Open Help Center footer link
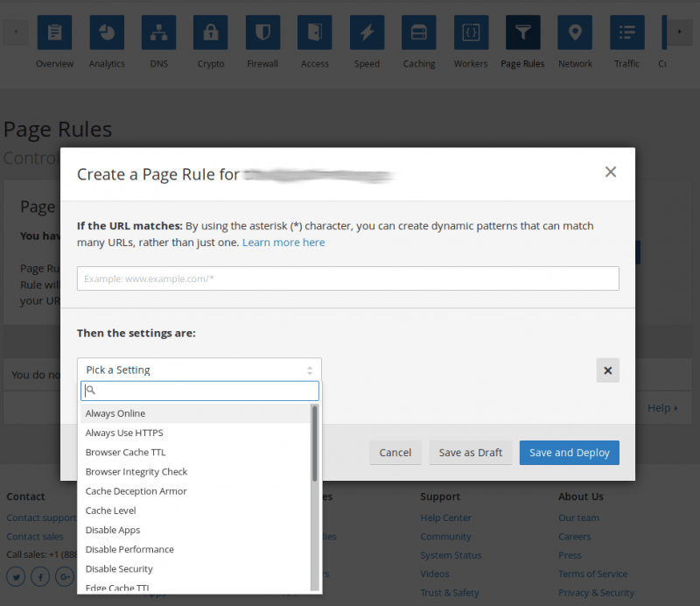Screen dimensions: 700x606 tap(445, 518)
